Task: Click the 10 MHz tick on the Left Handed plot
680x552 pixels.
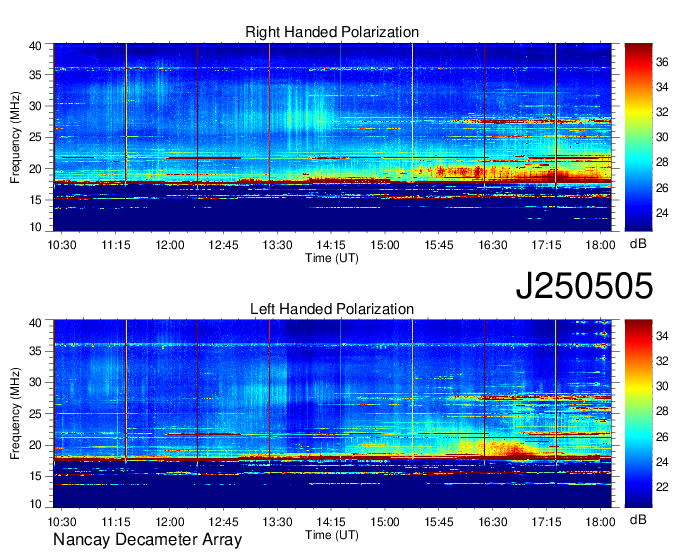Action: click(36, 504)
